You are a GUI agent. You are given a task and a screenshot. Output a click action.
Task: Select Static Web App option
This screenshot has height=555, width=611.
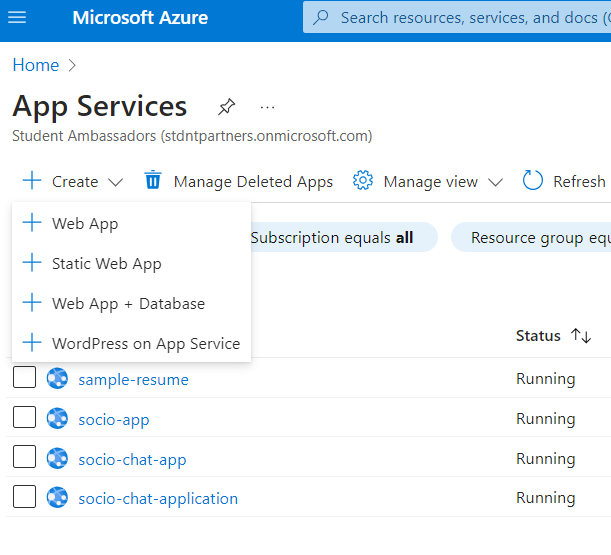pos(106,264)
